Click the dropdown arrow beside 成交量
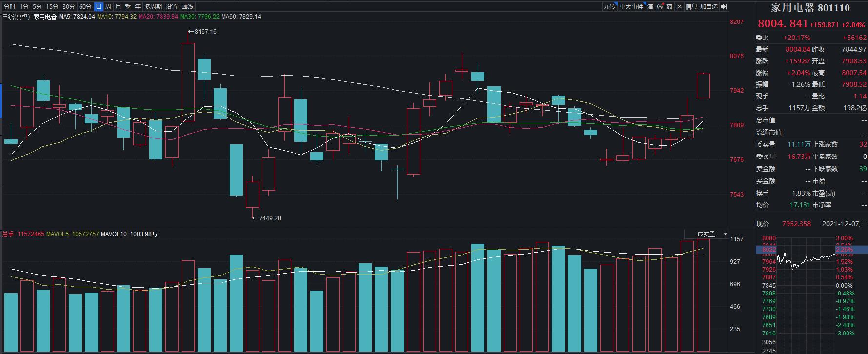868x354 pixels. click(725, 235)
